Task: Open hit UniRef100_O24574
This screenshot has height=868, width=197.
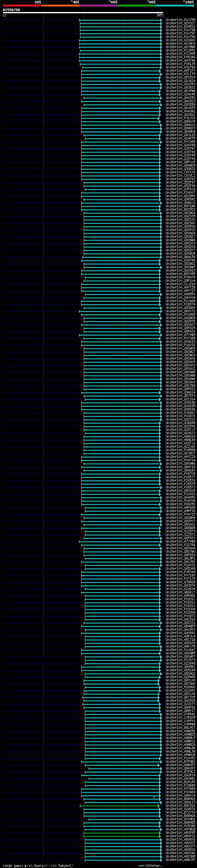Action: click(180, 809)
